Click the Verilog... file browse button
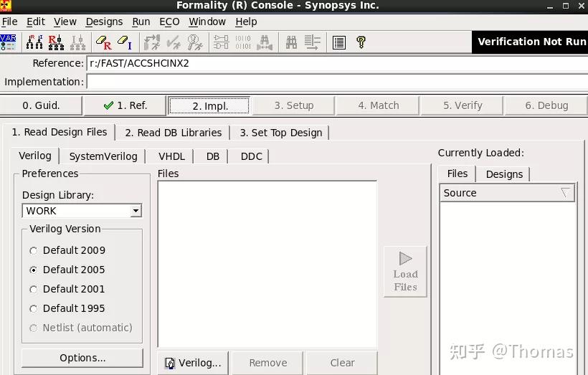The width and height of the screenshot is (588, 375). (x=193, y=363)
